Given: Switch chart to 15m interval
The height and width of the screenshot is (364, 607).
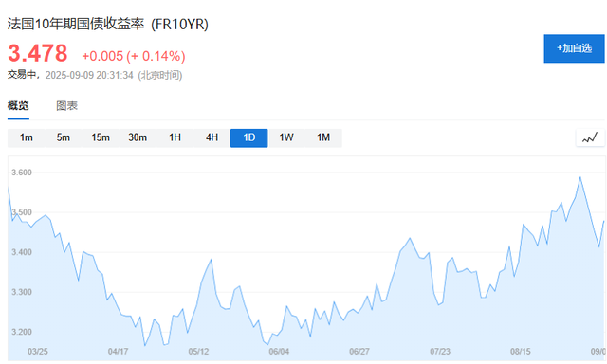Looking at the screenshot, I should [101, 137].
